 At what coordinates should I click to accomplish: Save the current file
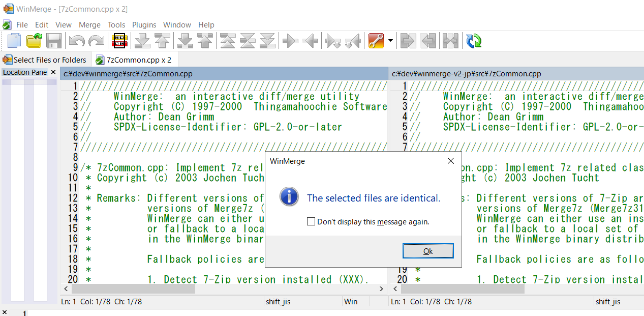pyautogui.click(x=54, y=41)
